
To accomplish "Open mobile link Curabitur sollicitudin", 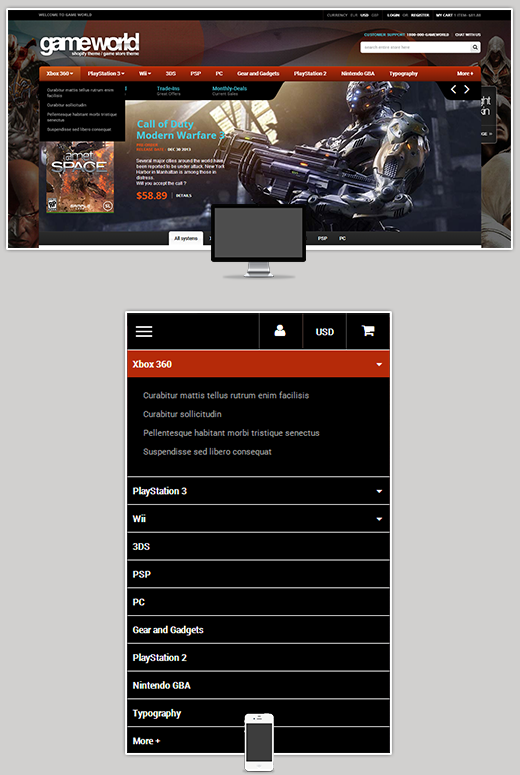I will point(182,414).
